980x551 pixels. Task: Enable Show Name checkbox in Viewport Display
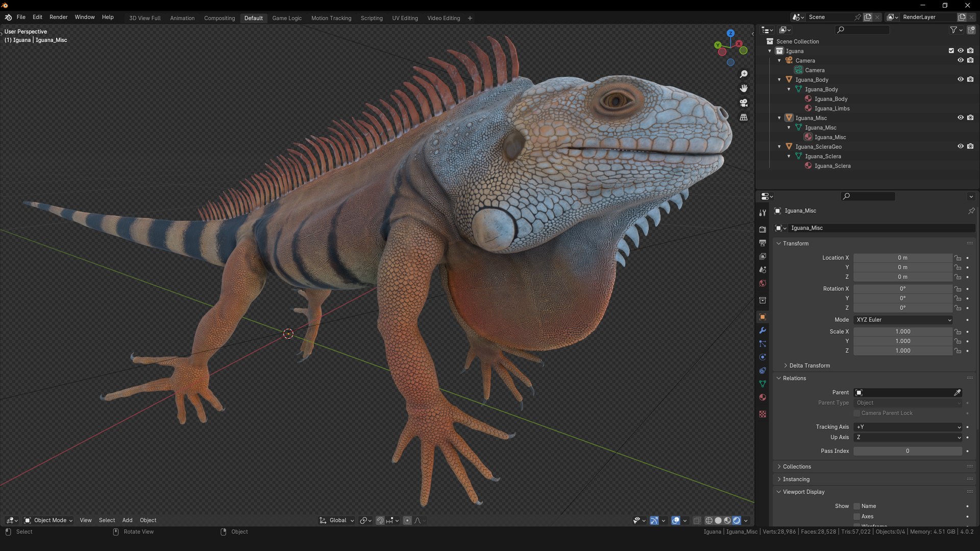point(857,506)
